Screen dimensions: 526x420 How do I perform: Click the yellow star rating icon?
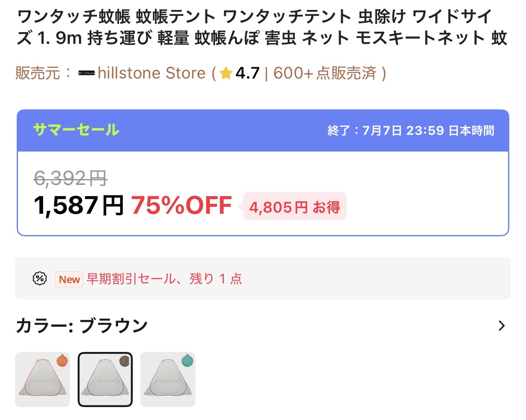(x=226, y=73)
